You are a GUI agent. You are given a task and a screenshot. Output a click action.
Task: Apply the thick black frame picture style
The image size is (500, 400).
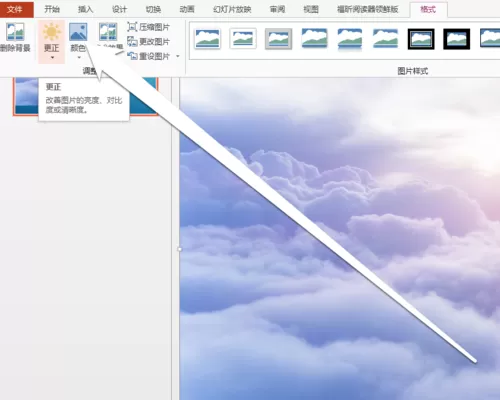point(457,39)
